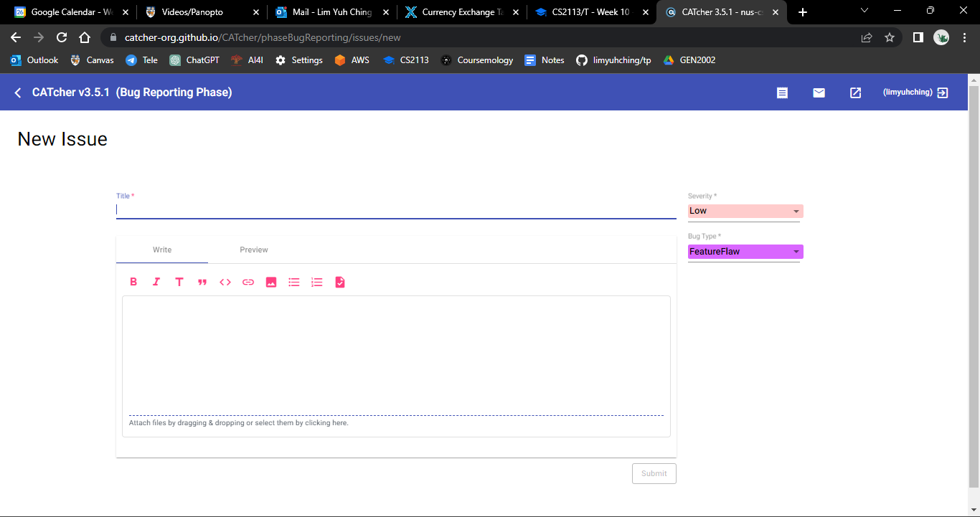Insert a task list with the checklist icon
The width and height of the screenshot is (980, 517).
pos(340,283)
